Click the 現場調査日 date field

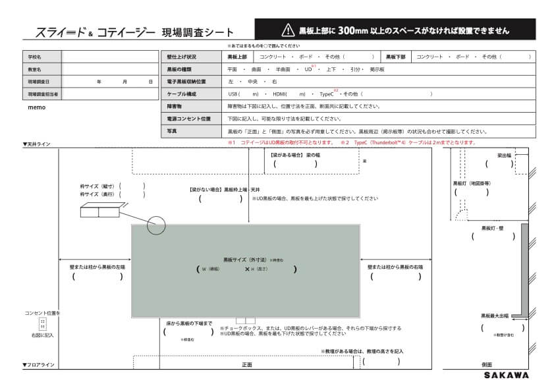(110, 82)
